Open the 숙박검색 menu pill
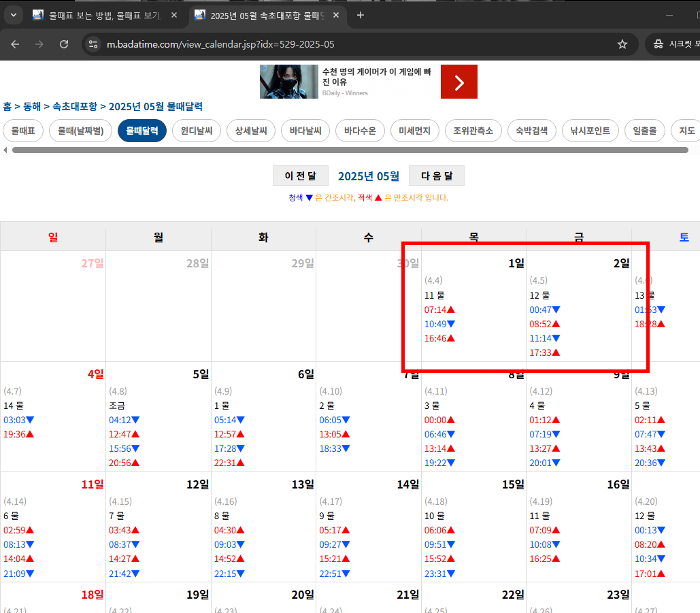700x613 pixels. tap(532, 131)
